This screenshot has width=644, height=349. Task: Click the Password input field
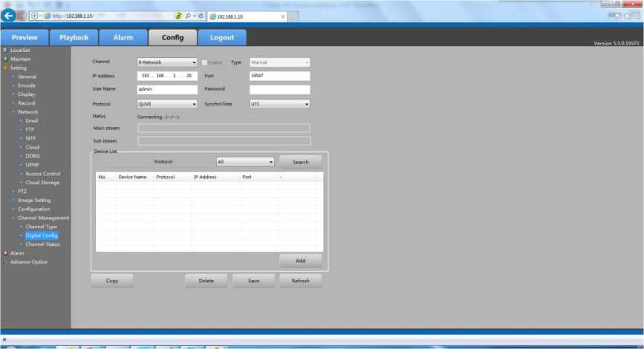click(x=279, y=90)
